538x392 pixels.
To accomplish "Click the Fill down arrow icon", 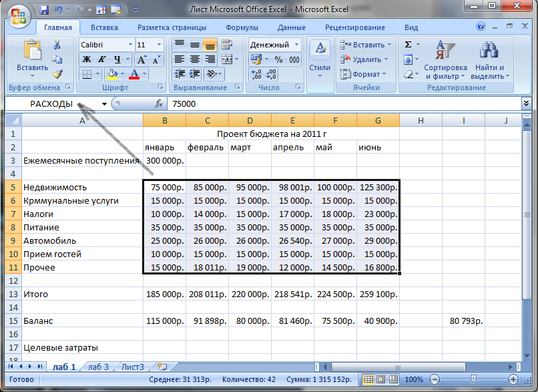I will tap(408, 59).
